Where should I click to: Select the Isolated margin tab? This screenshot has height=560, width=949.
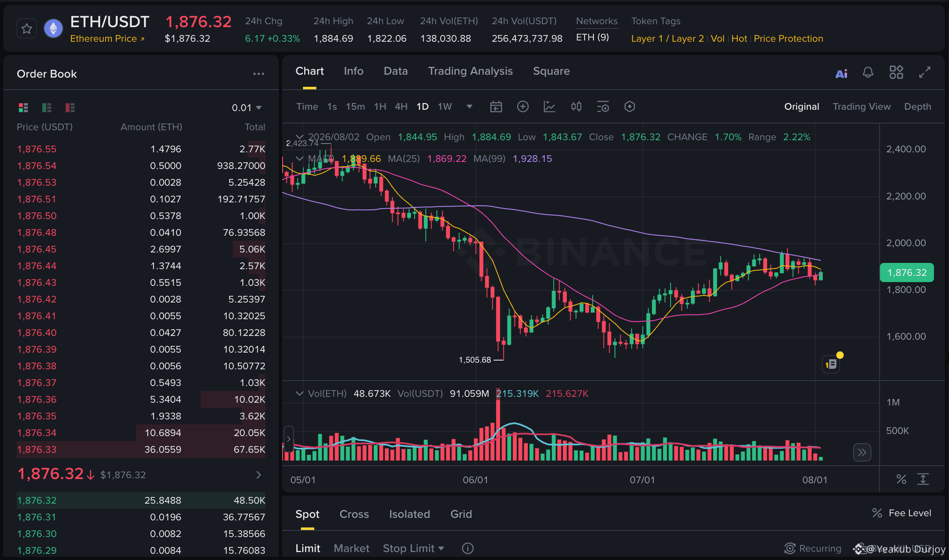coord(409,515)
